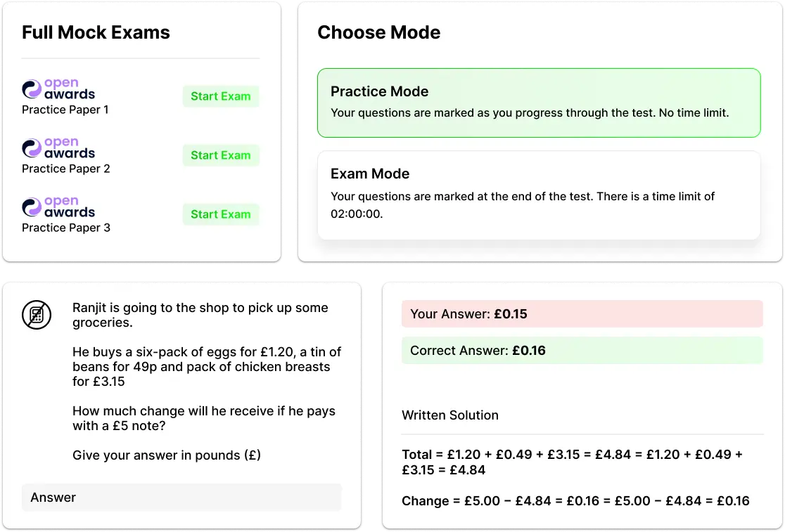This screenshot has height=532, width=785.
Task: Click the Choose Mode heading
Action: click(378, 32)
